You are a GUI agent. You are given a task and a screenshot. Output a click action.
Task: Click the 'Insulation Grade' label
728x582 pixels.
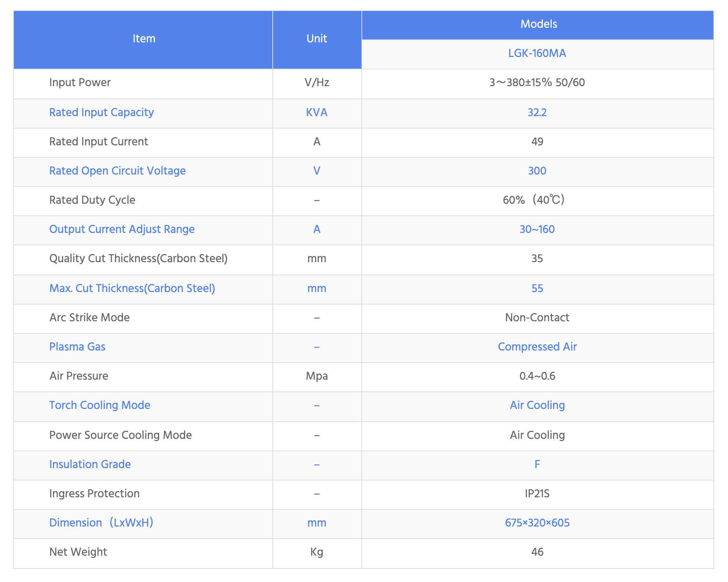tap(90, 464)
